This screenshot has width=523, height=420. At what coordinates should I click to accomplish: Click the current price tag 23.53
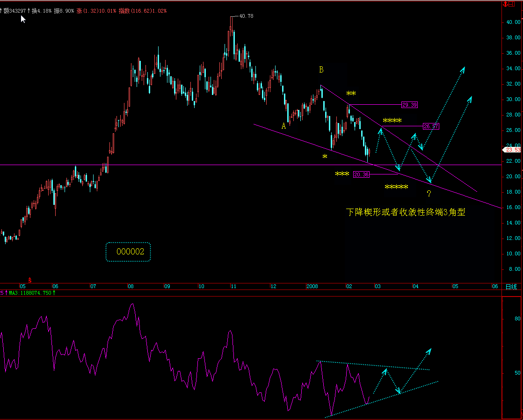click(512, 150)
